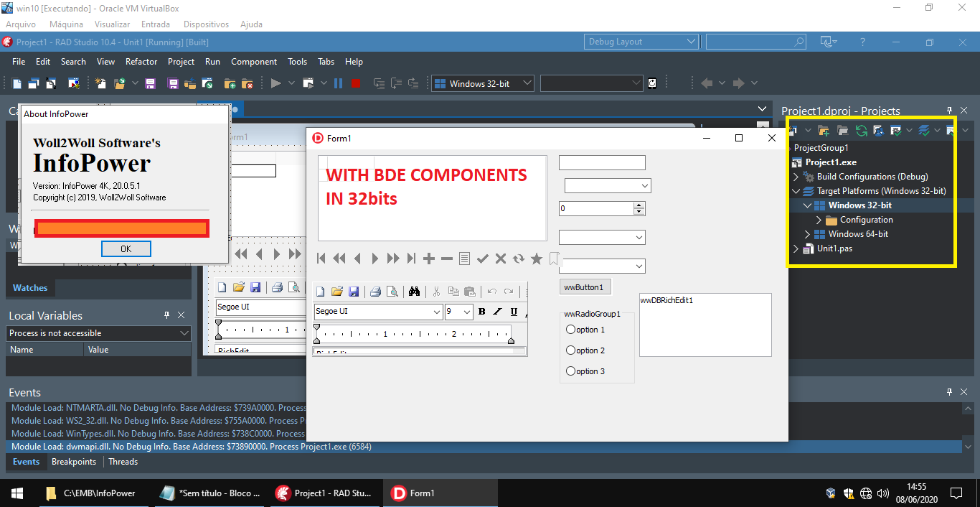980x507 pixels.
Task: Click the plus insert-record icon in Form1 navigator
Action: pos(429,259)
